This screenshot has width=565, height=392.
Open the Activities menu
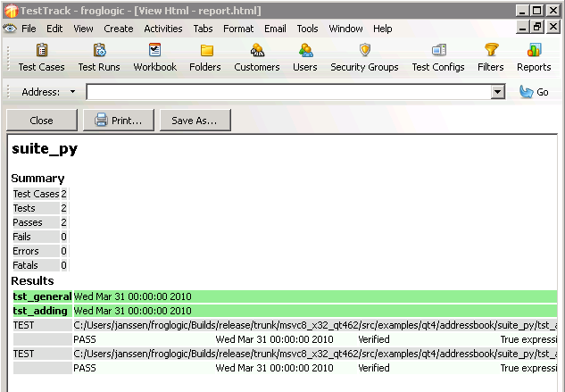pos(163,29)
